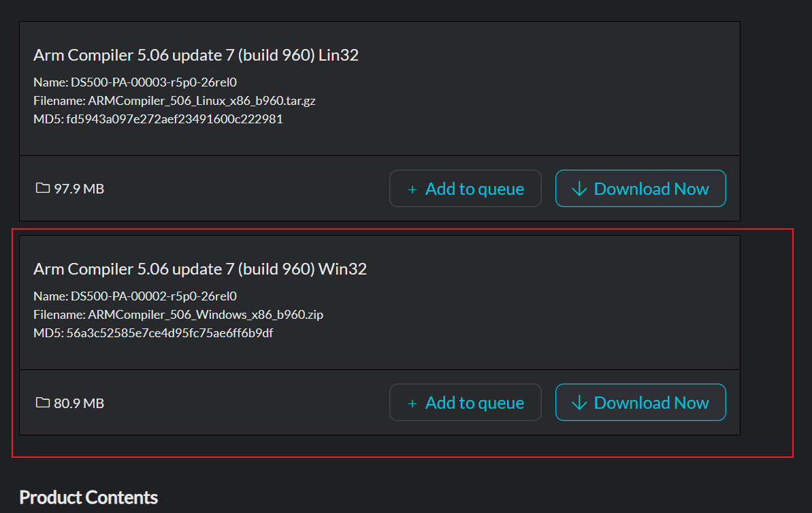The image size is (812, 513).
Task: Click the name DS500-PA-00002-r5p0-26rel0
Action: coord(153,296)
